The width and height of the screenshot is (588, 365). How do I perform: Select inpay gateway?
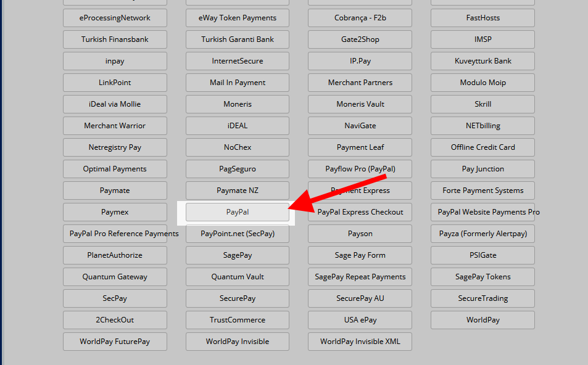115,61
